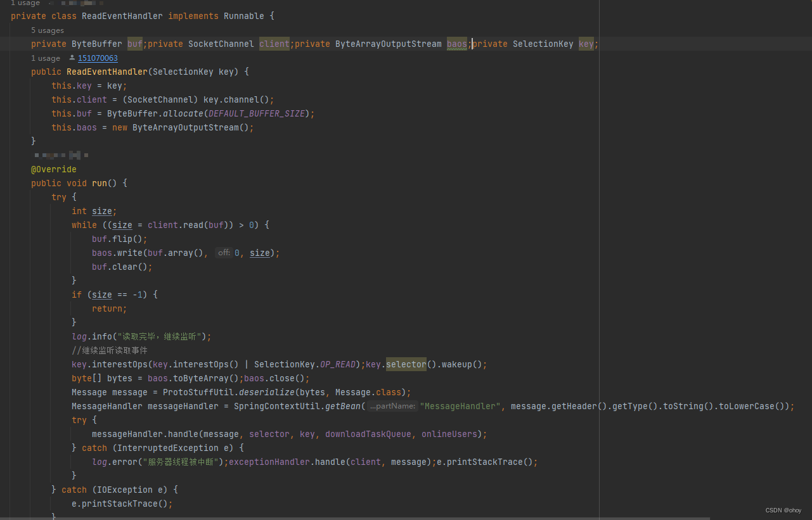Click the "off:" parameter hint in baos.write
This screenshot has width=812, height=520.
tap(224, 253)
